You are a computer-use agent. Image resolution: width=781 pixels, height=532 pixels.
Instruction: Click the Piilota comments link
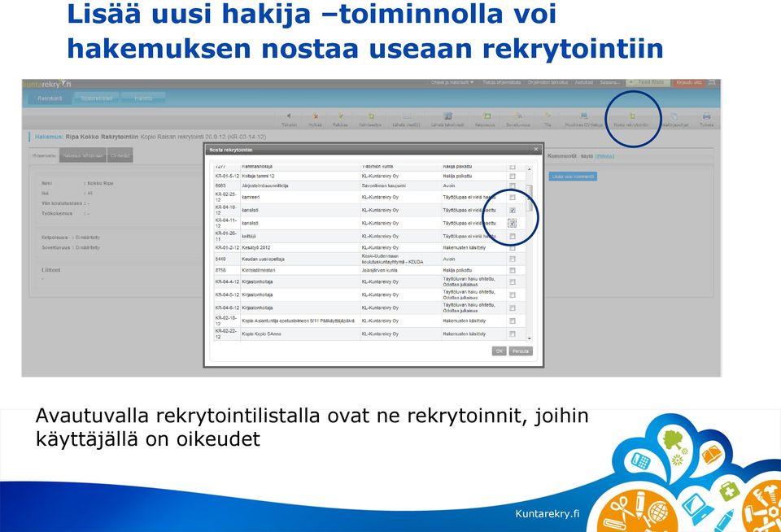coord(604,156)
